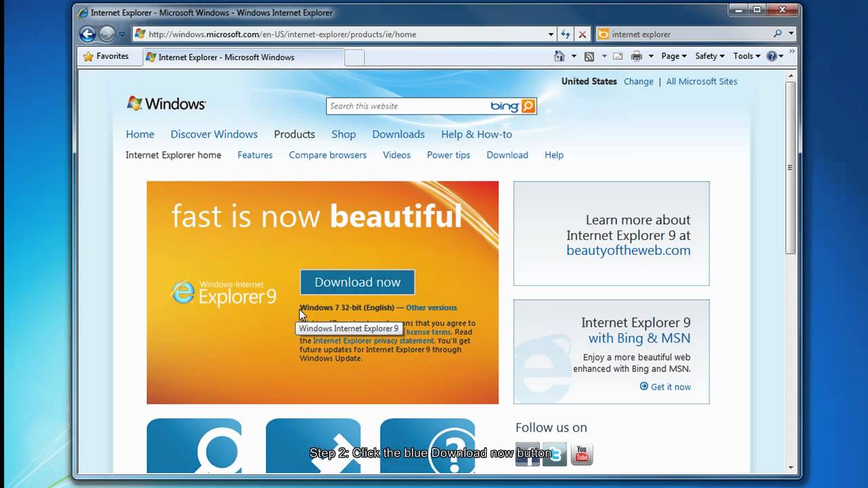The height and width of the screenshot is (488, 868).
Task: Click the question mark tile below banner
Action: point(427,445)
